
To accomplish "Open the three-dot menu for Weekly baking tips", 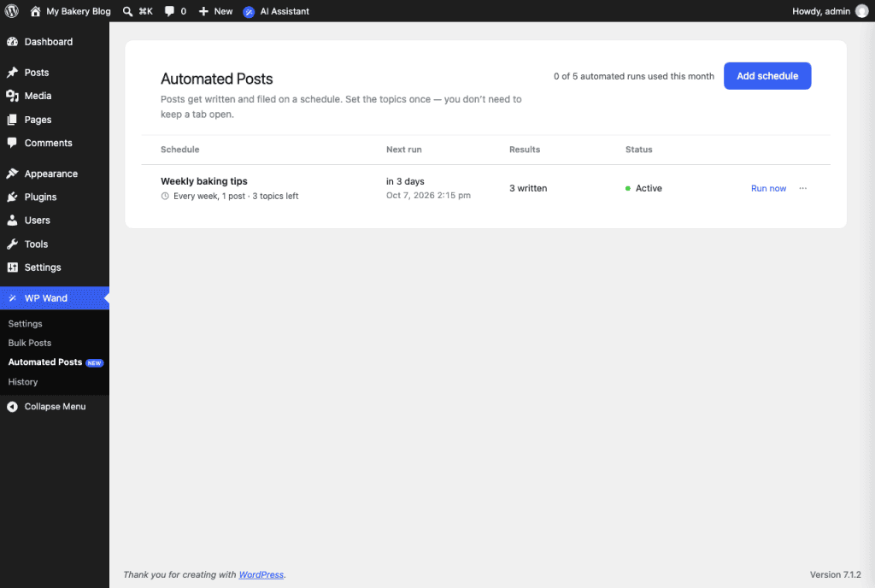I will coord(802,189).
